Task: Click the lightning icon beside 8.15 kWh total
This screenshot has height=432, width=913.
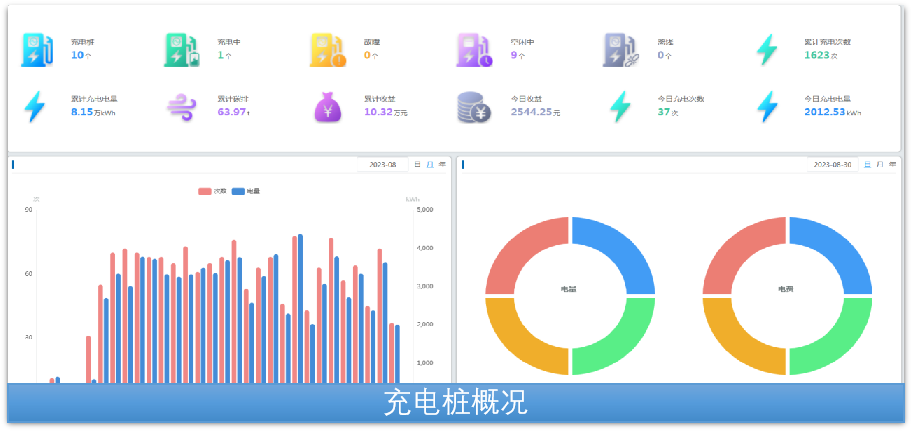Action: pyautogui.click(x=35, y=106)
